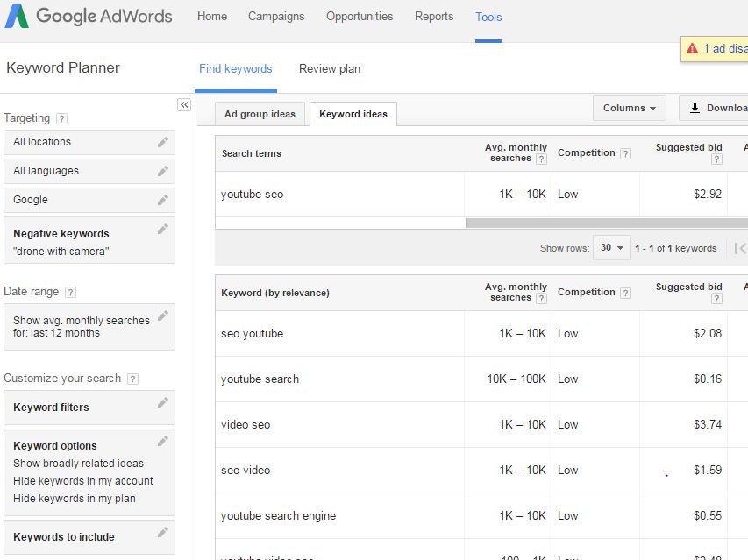
Task: Click the Google AdWords logo
Action: (x=89, y=16)
